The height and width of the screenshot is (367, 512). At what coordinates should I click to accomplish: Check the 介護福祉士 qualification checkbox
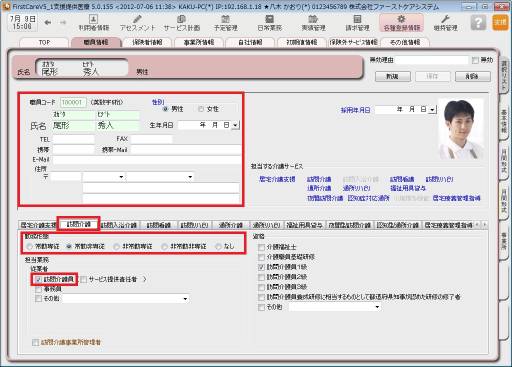click(262, 247)
